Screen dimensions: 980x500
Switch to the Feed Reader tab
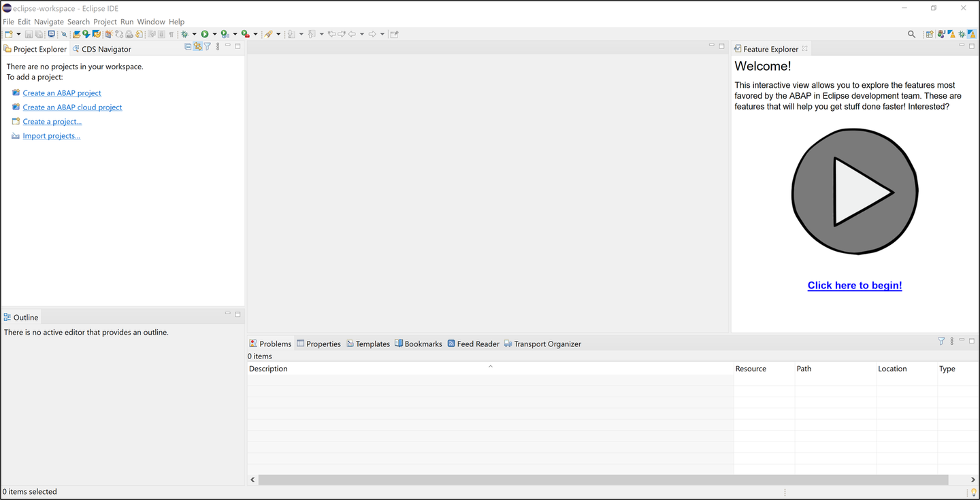click(x=473, y=344)
